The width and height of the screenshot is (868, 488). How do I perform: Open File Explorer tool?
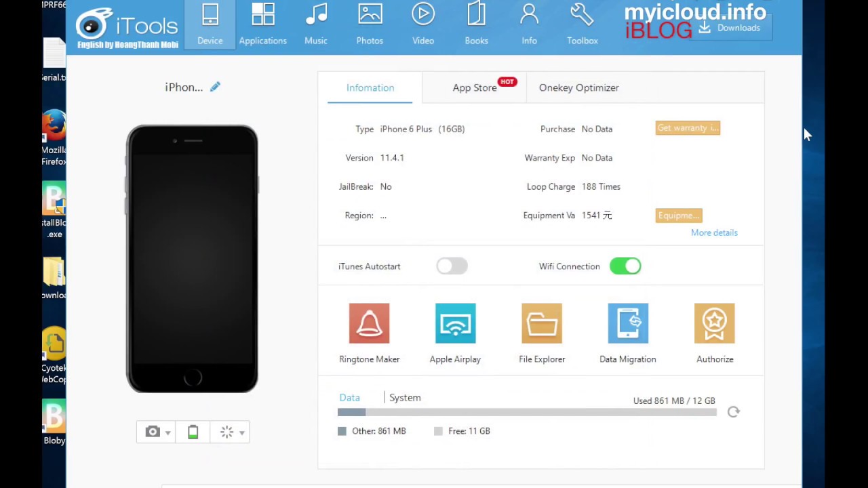click(x=542, y=333)
